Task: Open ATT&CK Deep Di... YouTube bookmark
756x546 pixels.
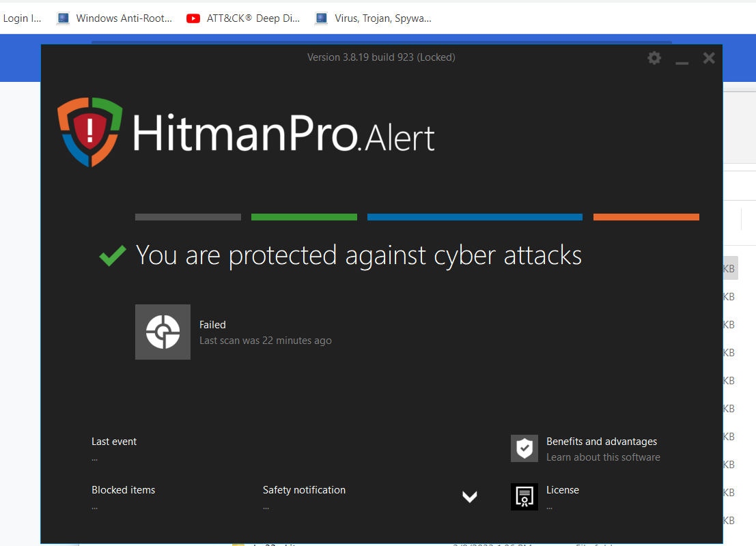Action: coord(243,18)
